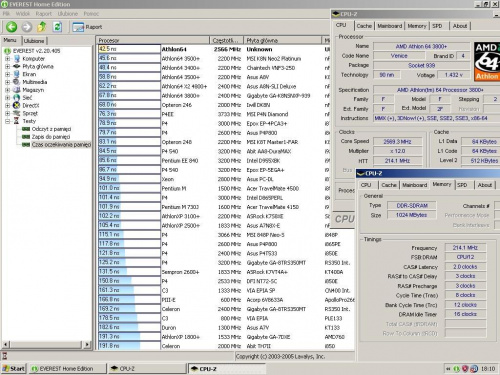Open Mainboard tab in lower CPU-Z window
500x375 pixels.
point(415,185)
